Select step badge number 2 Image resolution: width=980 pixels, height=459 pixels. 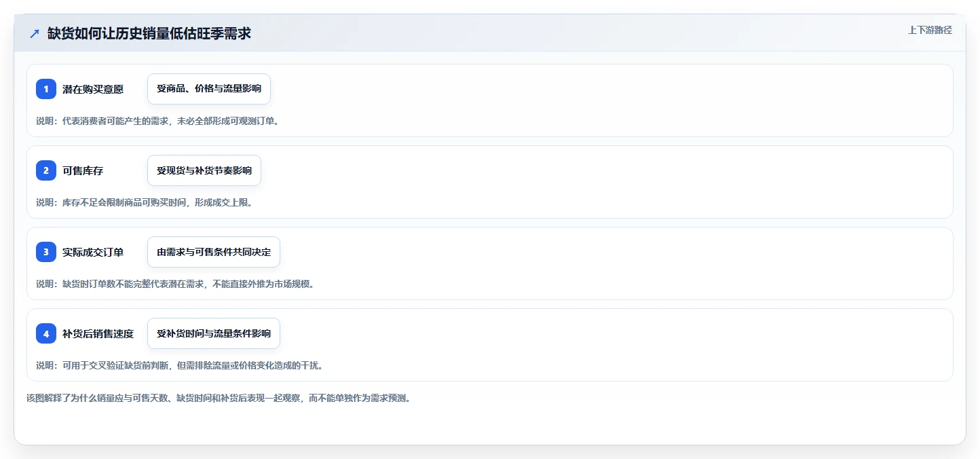coord(46,170)
